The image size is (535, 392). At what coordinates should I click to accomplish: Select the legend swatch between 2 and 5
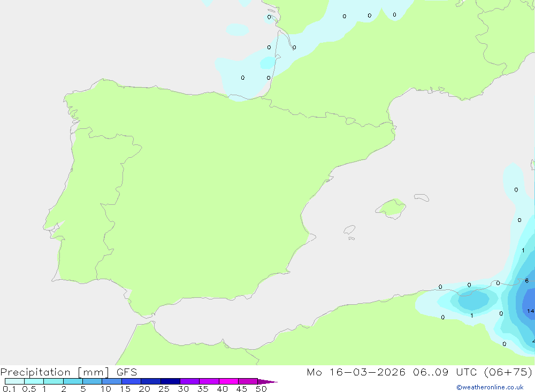coord(73,381)
